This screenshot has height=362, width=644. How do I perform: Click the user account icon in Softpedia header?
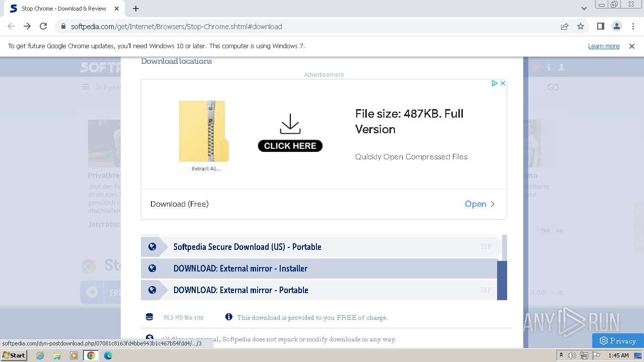[561, 67]
